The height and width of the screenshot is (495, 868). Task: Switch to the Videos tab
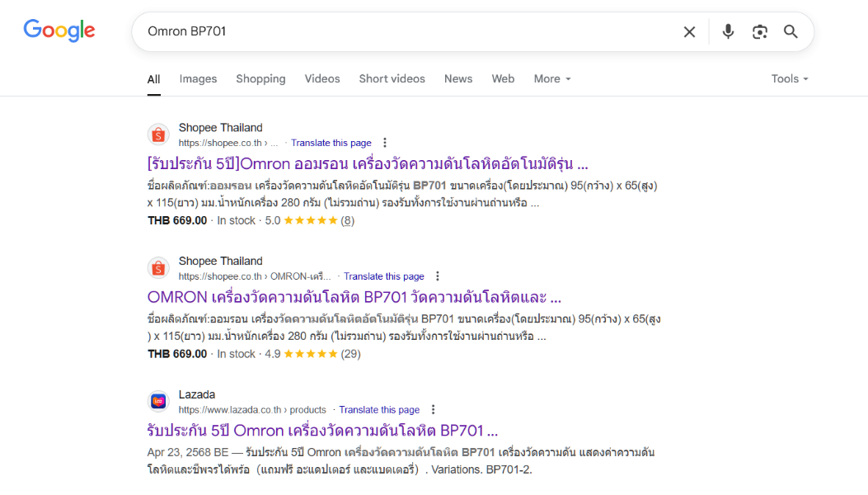coord(322,78)
